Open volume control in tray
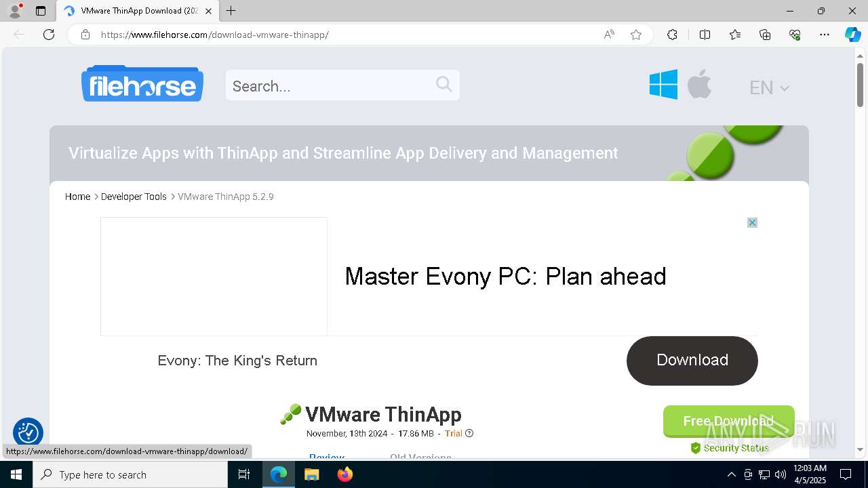 coord(781,474)
